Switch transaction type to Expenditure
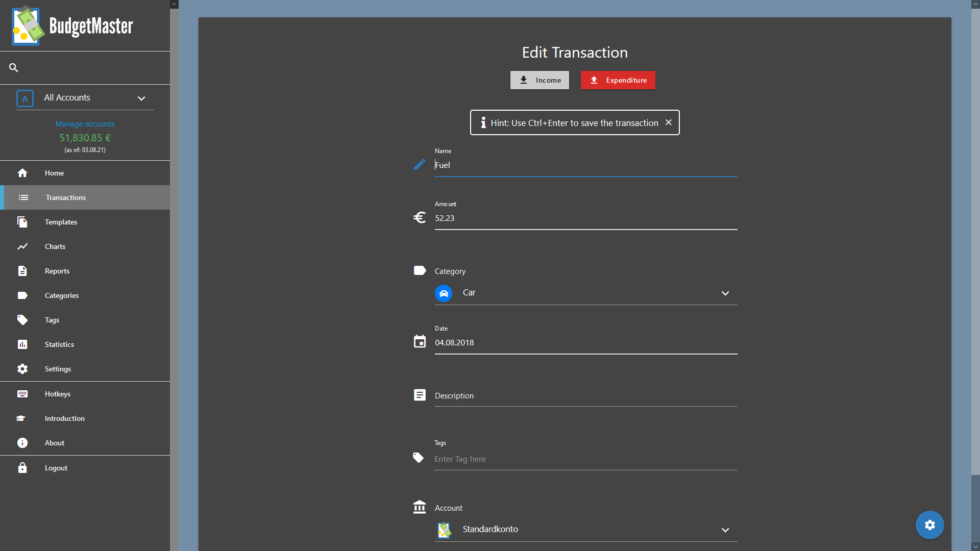 [x=618, y=80]
